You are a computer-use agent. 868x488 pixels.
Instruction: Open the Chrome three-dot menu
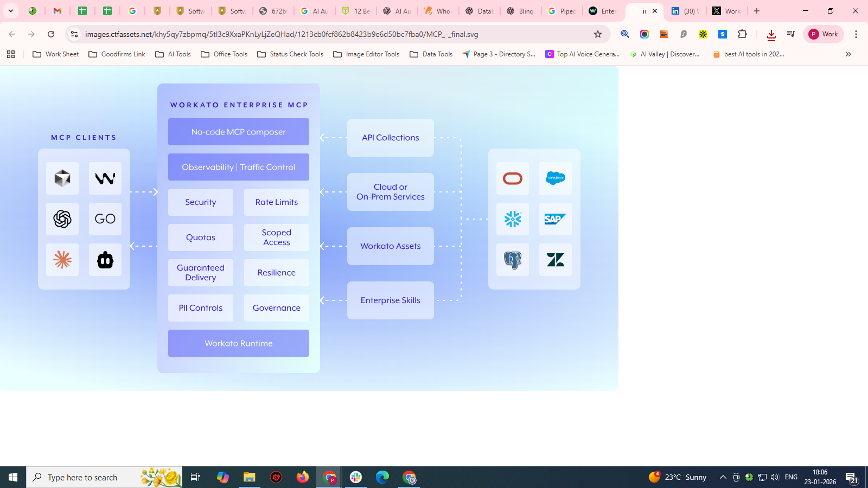point(856,34)
